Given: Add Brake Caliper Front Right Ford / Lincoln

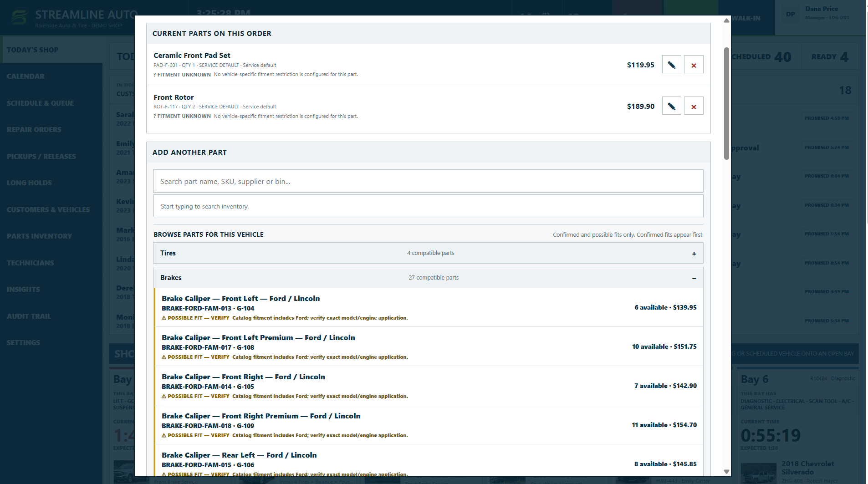Looking at the screenshot, I should (x=429, y=386).
